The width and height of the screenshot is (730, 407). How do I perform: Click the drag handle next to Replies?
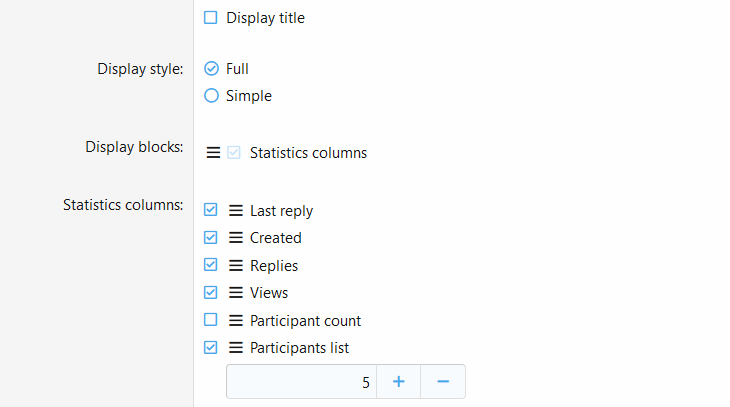(x=236, y=265)
